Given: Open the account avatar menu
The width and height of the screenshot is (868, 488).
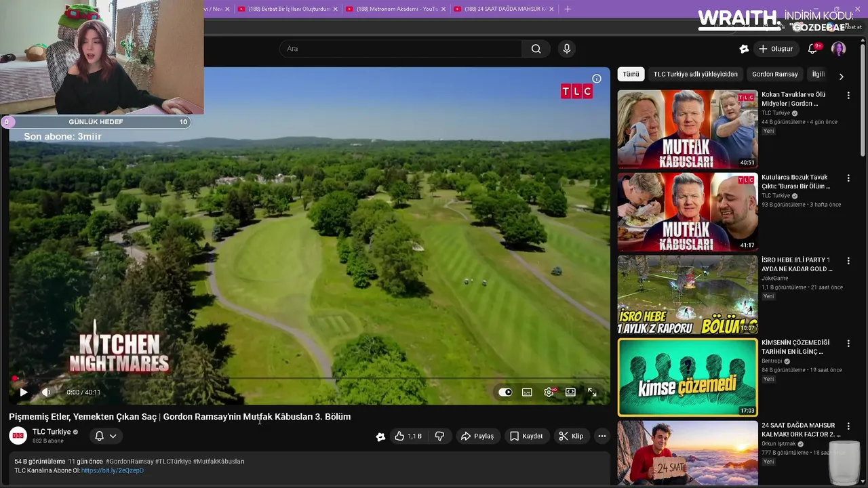Looking at the screenshot, I should point(839,49).
